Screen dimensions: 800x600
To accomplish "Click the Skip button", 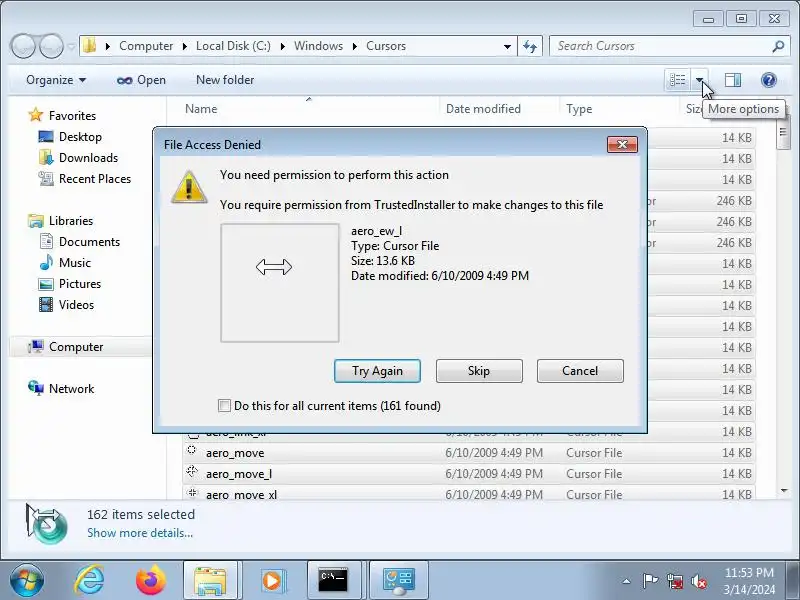I will pos(479,371).
